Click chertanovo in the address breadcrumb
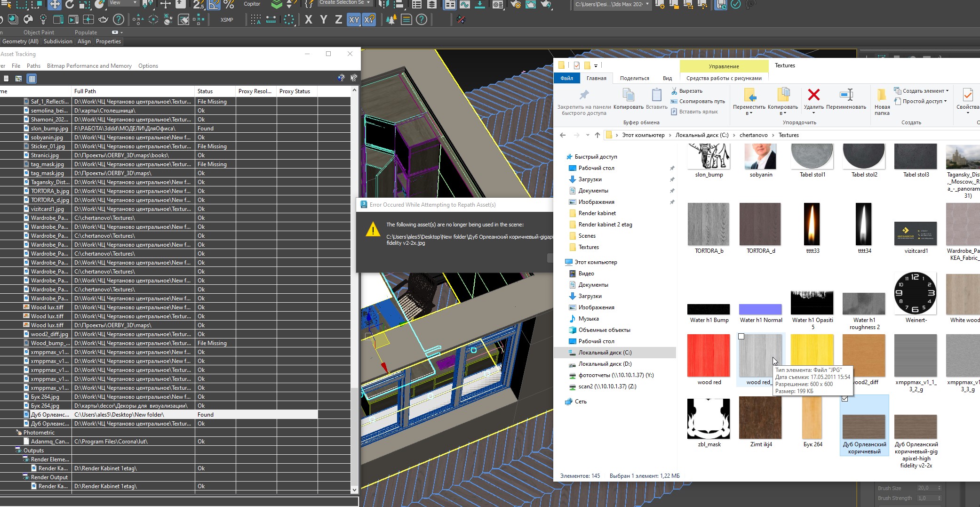 pos(753,135)
